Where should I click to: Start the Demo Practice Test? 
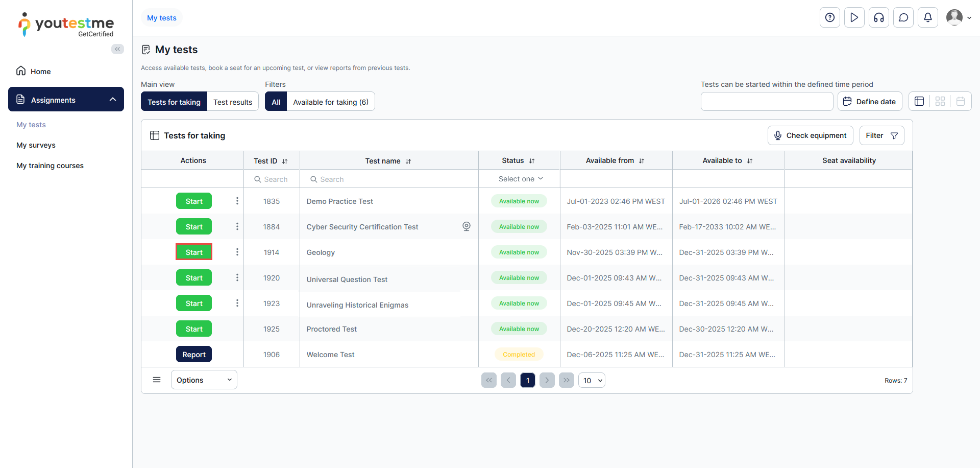(194, 201)
